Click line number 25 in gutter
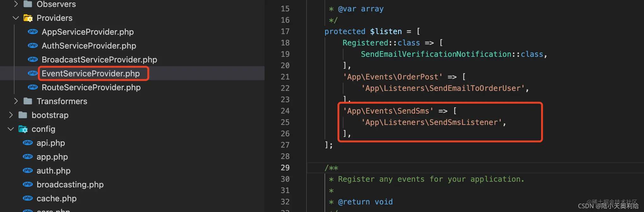Screen dimensions: 644x212 tap(285, 122)
